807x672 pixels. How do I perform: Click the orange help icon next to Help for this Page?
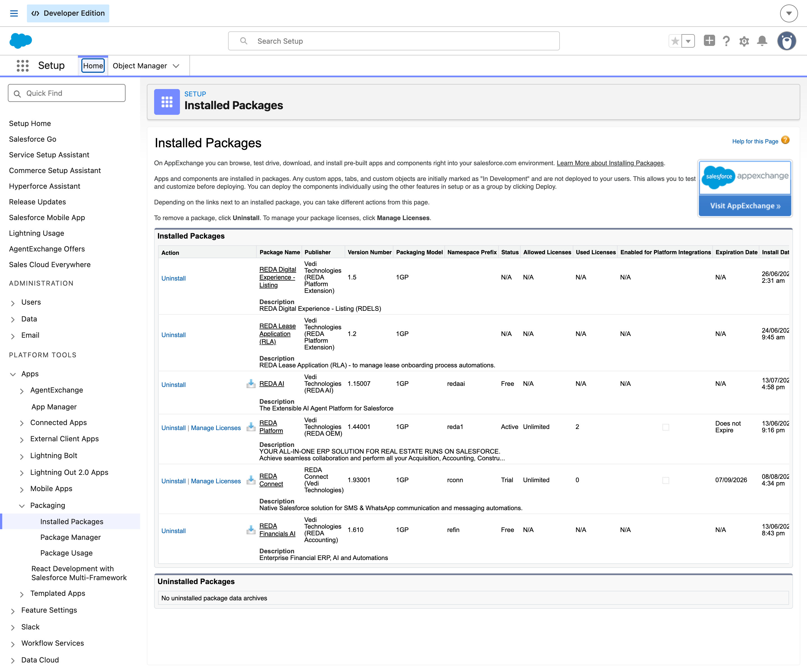click(x=785, y=140)
